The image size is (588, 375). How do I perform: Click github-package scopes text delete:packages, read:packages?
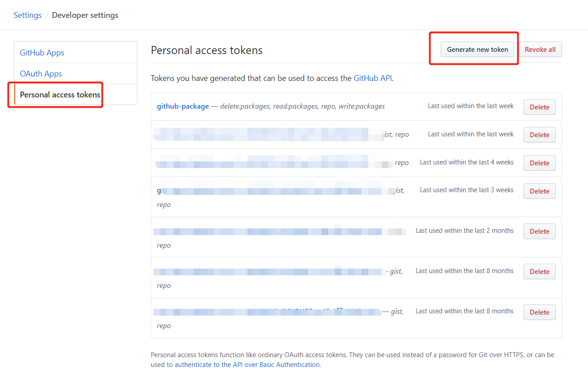click(x=269, y=106)
